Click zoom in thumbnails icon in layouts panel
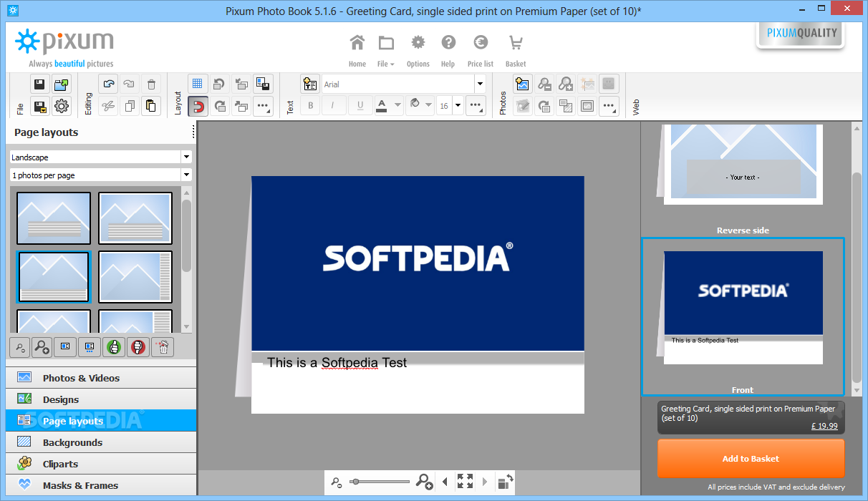Viewport: 868px width, 501px height. [42, 347]
